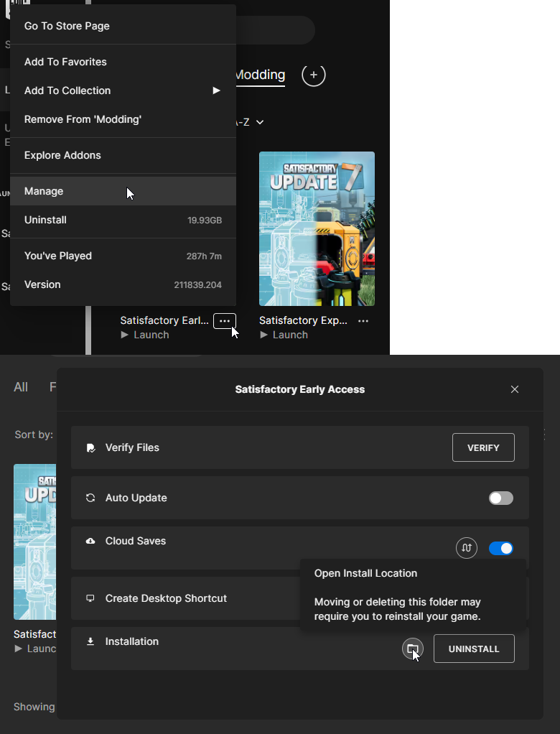Viewport: 560px width, 734px height.
Task: Click the Satisfactory Earl... game title
Action: coord(164,320)
